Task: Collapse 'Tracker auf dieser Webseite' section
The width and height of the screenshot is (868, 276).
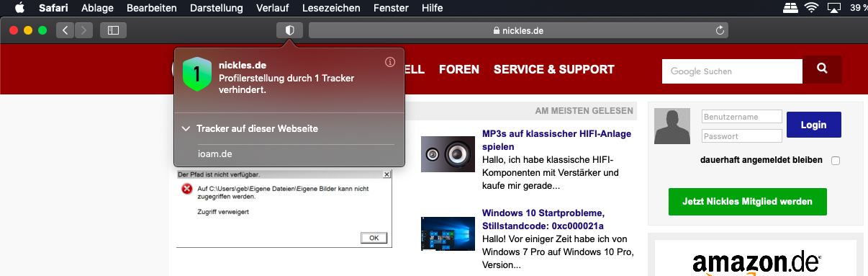Action: [186, 128]
